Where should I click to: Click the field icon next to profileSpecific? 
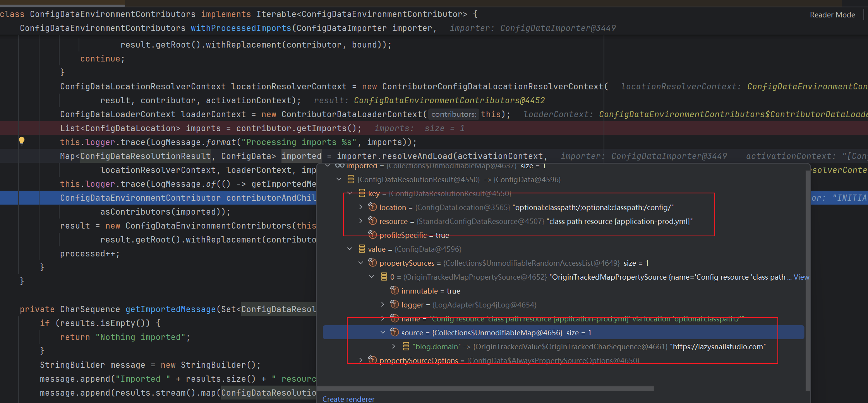click(372, 235)
